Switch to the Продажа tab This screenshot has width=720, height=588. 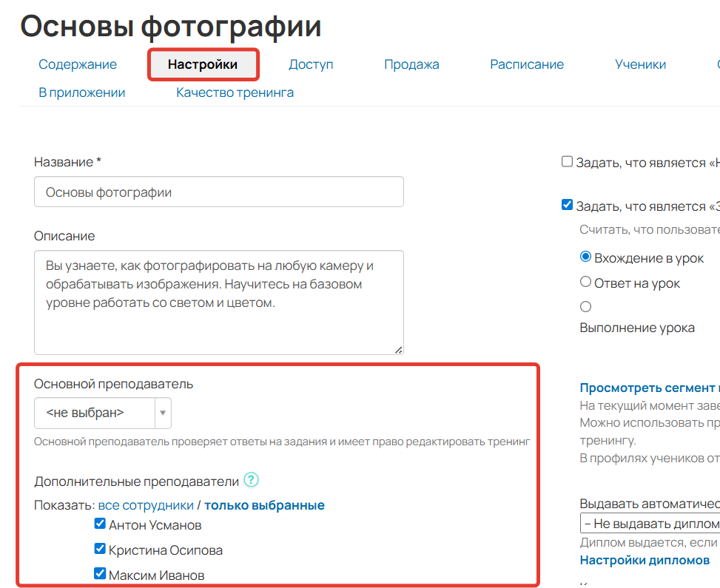coord(411,64)
